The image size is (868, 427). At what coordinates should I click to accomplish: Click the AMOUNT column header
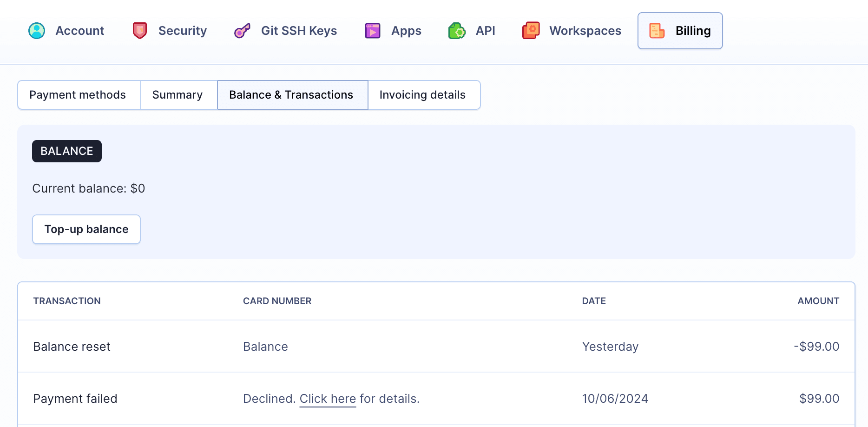coord(818,301)
